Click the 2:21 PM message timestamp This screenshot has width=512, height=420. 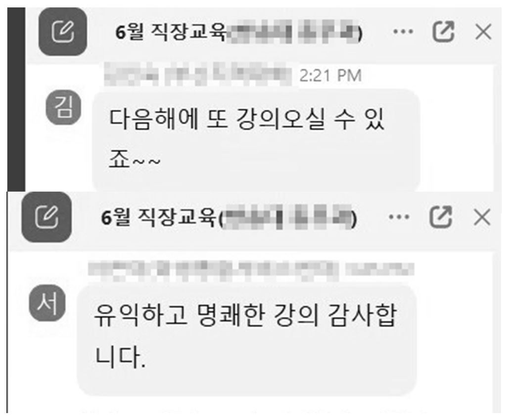click(x=330, y=76)
